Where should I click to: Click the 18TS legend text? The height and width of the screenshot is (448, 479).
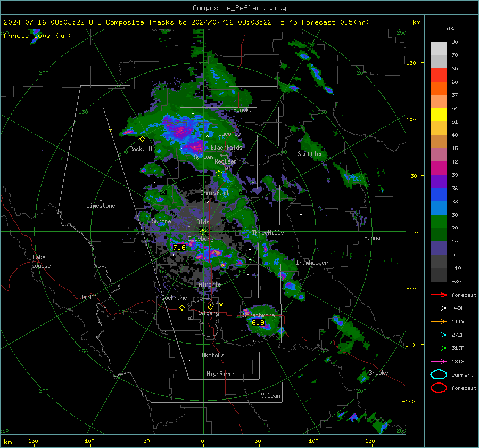(x=458, y=362)
